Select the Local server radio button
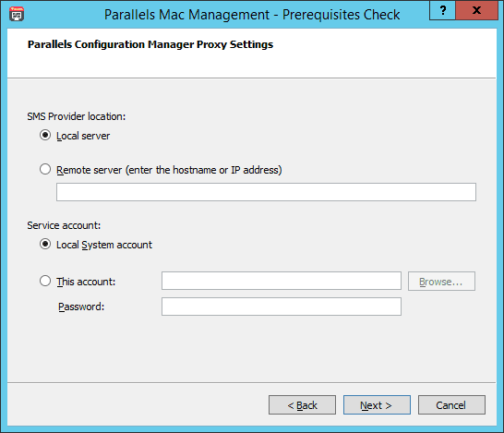 45,135
